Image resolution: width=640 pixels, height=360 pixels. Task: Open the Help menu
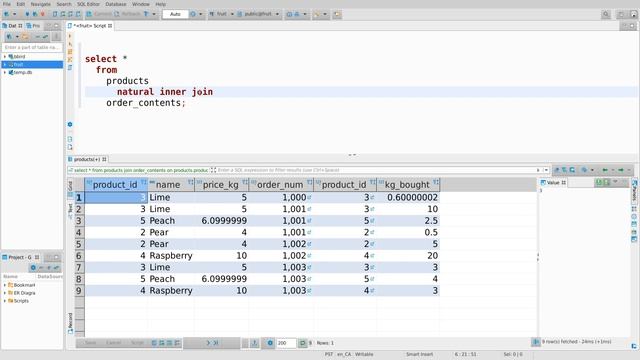pyautogui.click(x=161, y=4)
